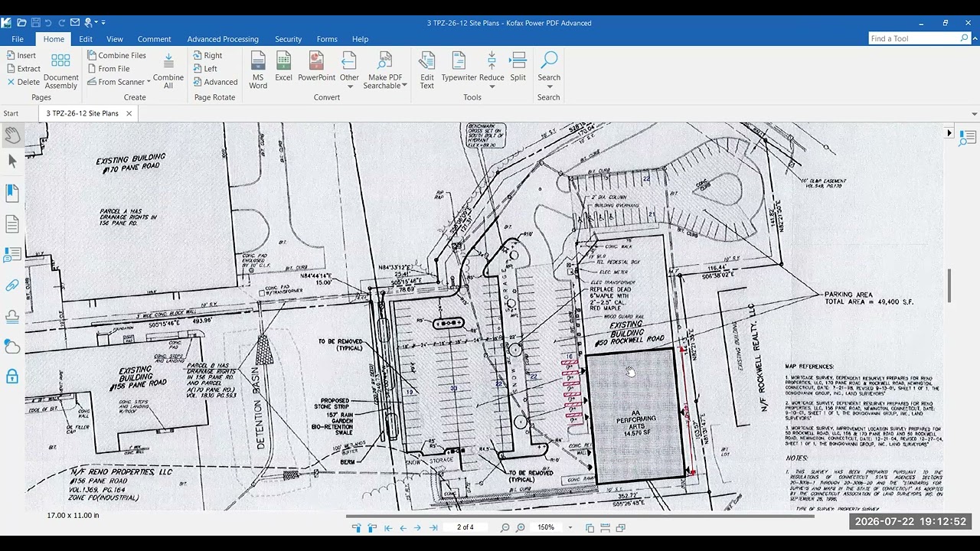
Task: Choose the arrow Select tool in sidebar
Action: 12,161
